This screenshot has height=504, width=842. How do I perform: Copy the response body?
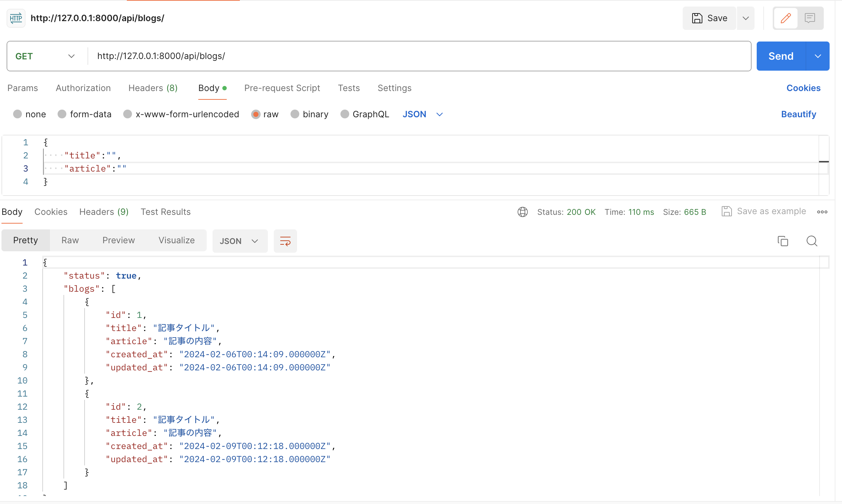pyautogui.click(x=783, y=241)
